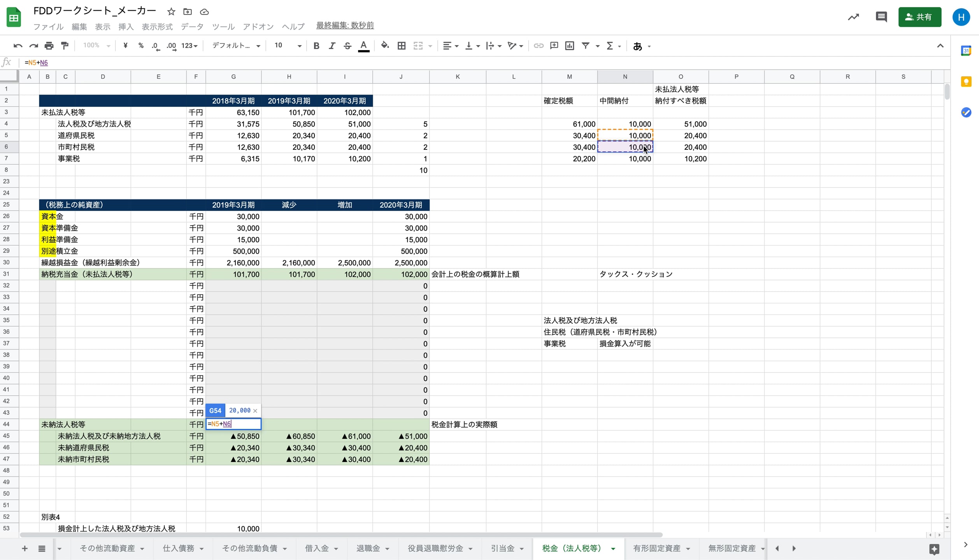
Task: Add a new sheet with the plus button
Action: pos(24,549)
